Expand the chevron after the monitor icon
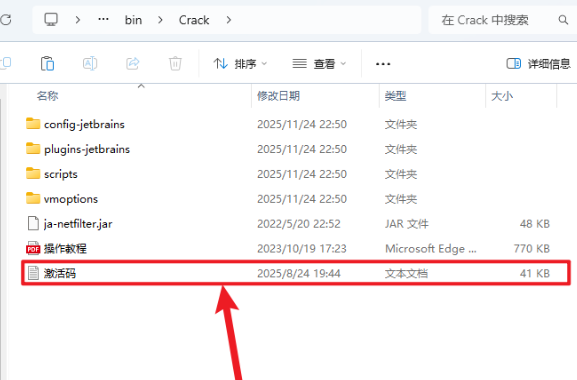The image size is (577, 380). click(78, 20)
